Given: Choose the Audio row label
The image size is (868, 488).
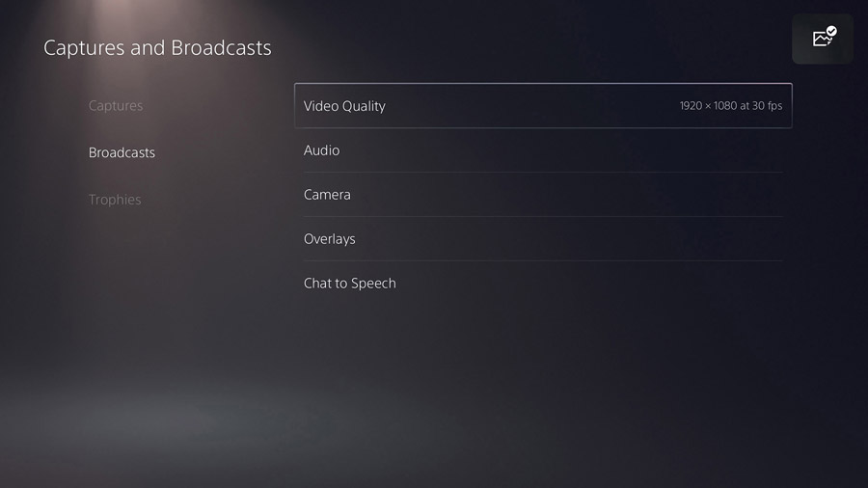Looking at the screenshot, I should pos(321,149).
